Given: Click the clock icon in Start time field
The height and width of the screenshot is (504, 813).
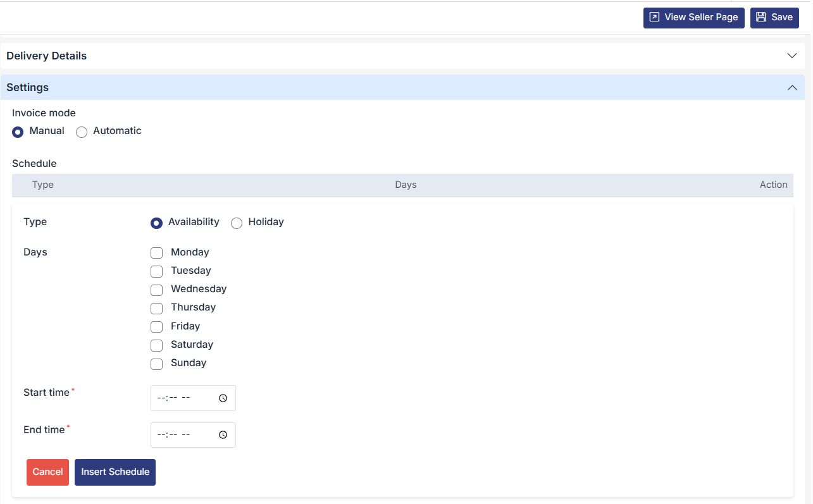Looking at the screenshot, I should pos(223,398).
